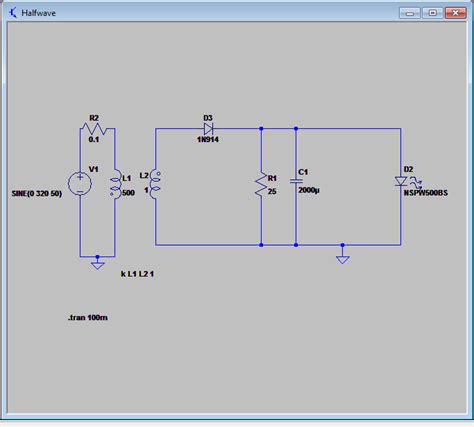Click the R2 component name label
This screenshot has width=474, height=427.
pyautogui.click(x=94, y=118)
